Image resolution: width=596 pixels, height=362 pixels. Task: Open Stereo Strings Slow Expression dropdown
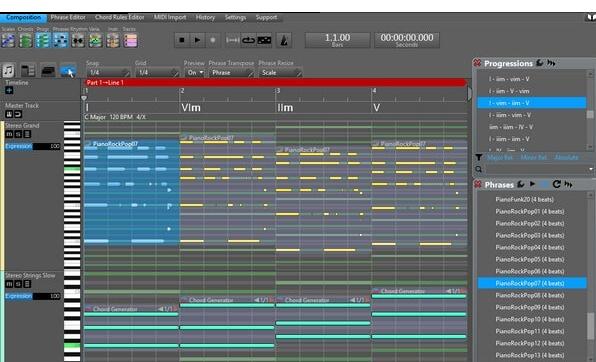point(19,296)
